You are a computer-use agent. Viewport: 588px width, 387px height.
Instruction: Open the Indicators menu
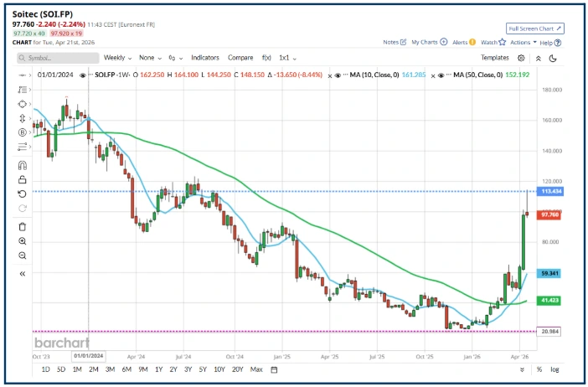(x=204, y=58)
